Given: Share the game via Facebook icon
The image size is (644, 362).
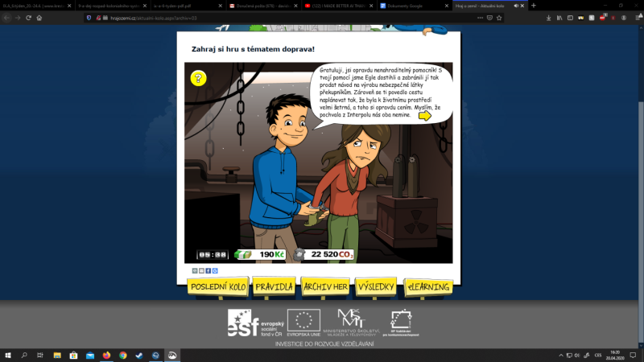Looking at the screenshot, I should 208,271.
